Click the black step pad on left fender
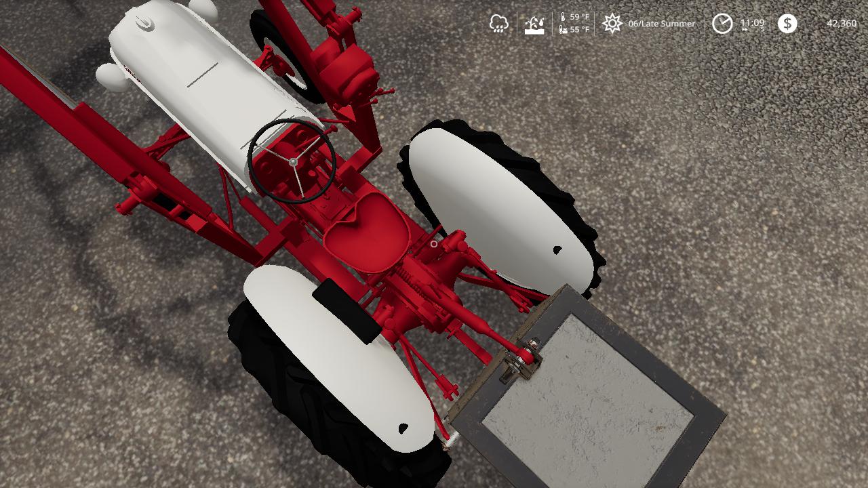The image size is (868, 488). [347, 311]
